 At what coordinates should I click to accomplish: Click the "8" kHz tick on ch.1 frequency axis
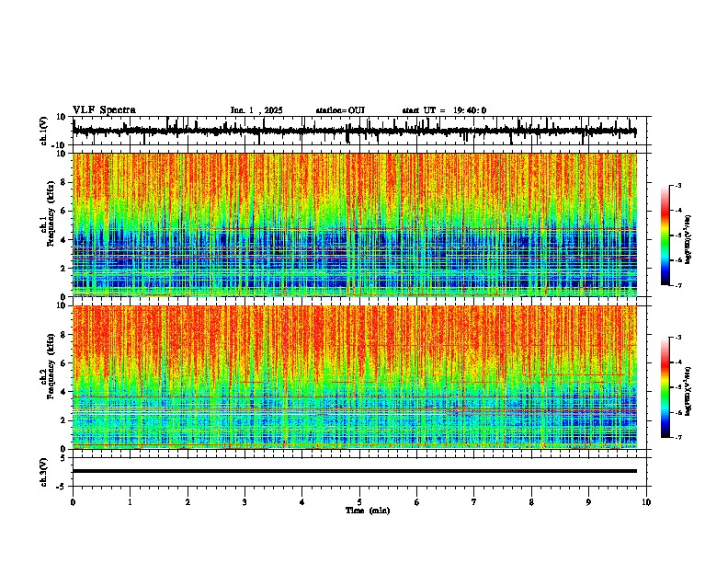[x=64, y=182]
